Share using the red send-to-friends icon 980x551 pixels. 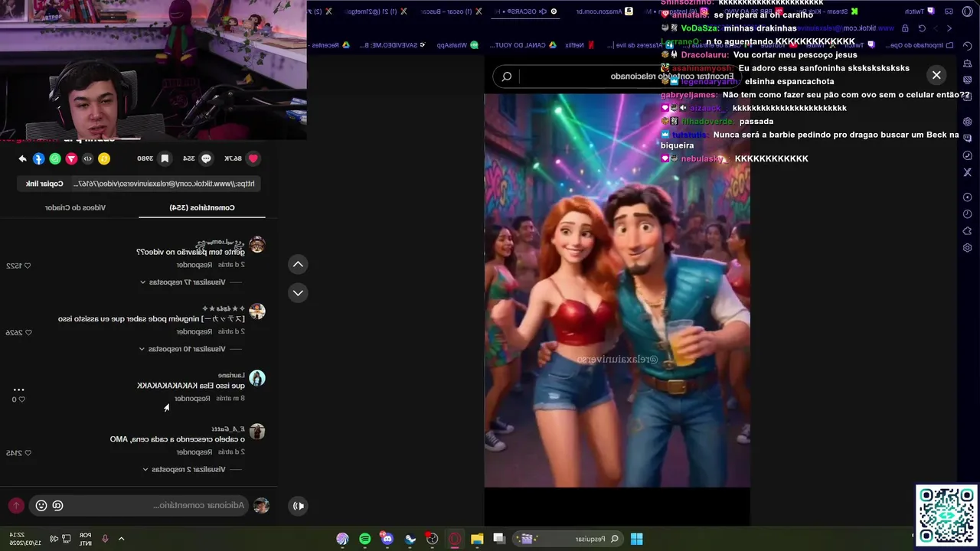coord(71,158)
